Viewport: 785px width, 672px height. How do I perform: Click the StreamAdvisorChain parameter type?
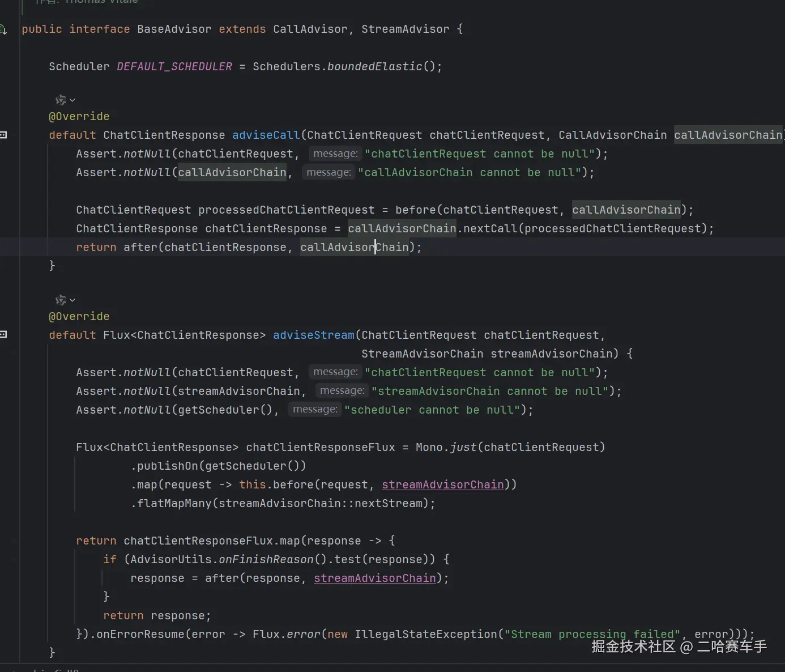423,354
